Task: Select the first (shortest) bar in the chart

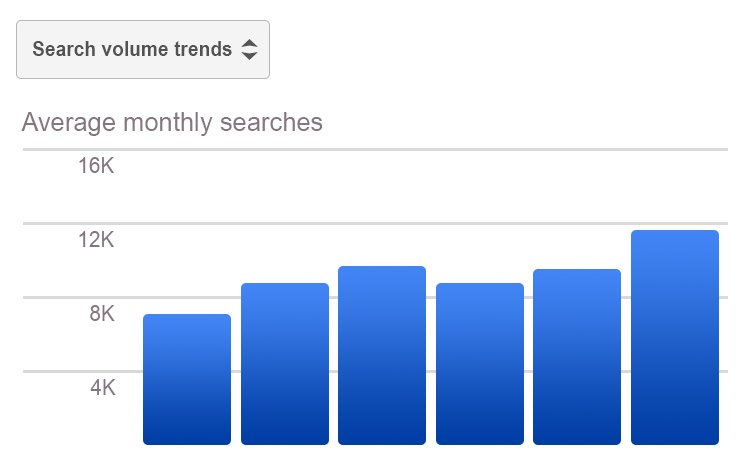Action: click(x=187, y=380)
